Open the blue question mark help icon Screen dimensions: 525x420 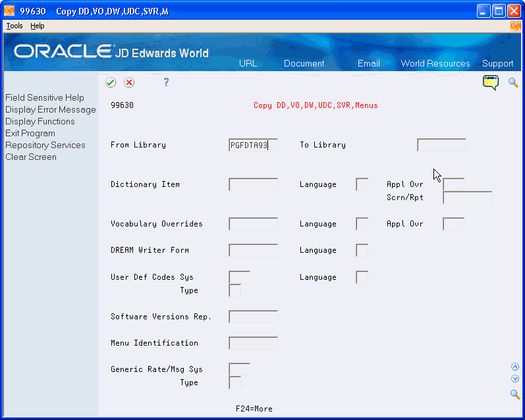[166, 82]
